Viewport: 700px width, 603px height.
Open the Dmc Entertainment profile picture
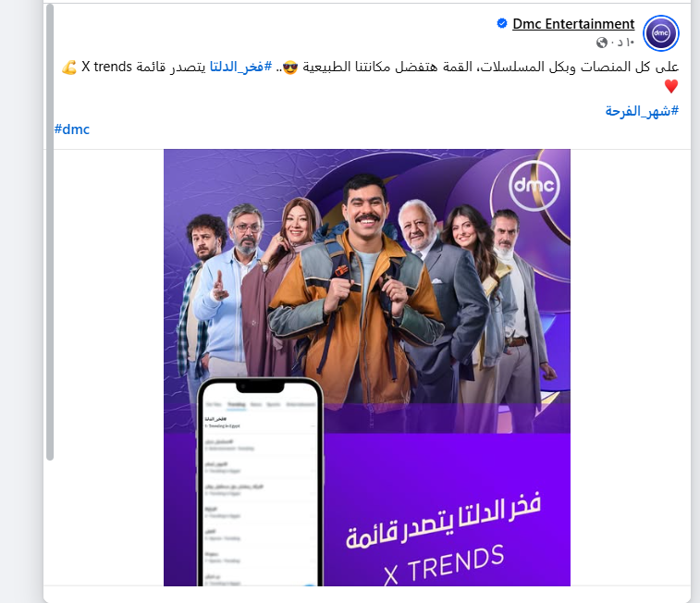pyautogui.click(x=661, y=33)
